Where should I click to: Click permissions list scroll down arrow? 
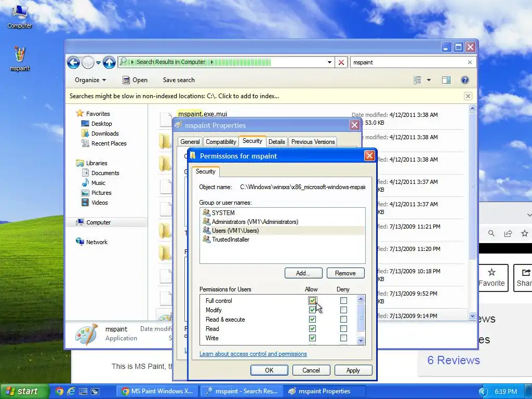pyautogui.click(x=361, y=340)
